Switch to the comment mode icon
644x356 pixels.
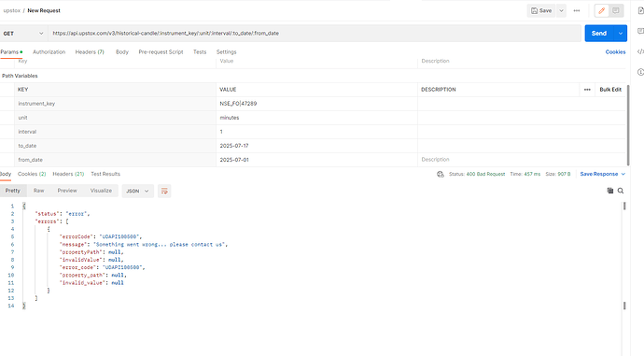click(x=616, y=10)
